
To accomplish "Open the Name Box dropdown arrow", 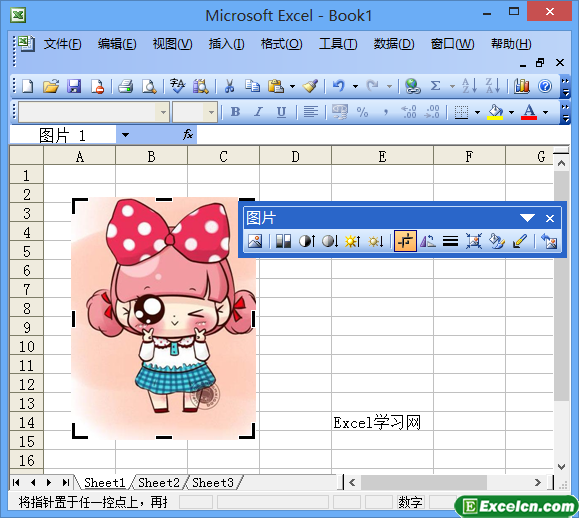I will [125, 135].
